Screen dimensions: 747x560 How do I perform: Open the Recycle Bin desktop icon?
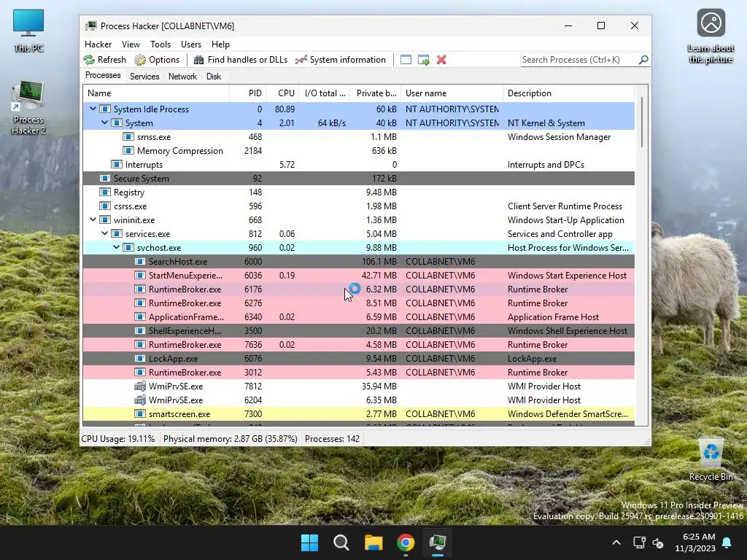711,461
